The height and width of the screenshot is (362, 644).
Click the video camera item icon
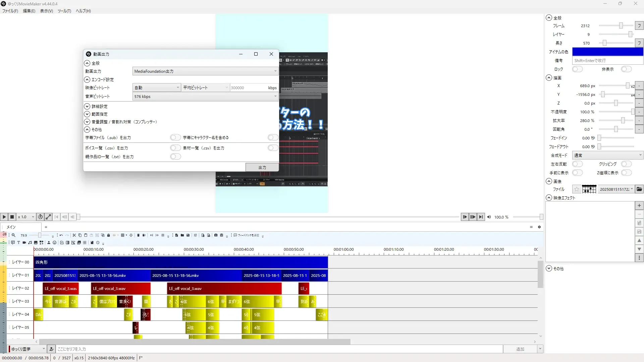click(24, 243)
